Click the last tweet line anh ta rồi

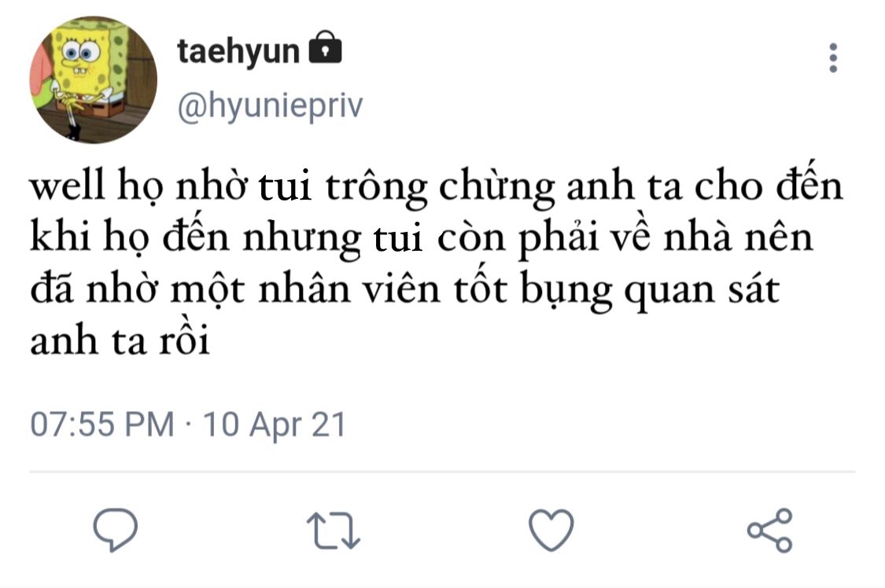pos(120,340)
